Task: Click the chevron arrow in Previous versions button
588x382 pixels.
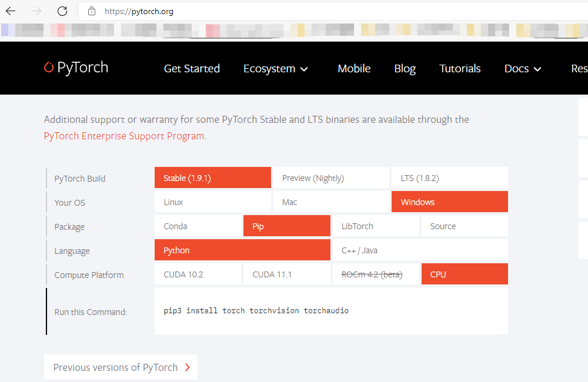Action: 188,367
